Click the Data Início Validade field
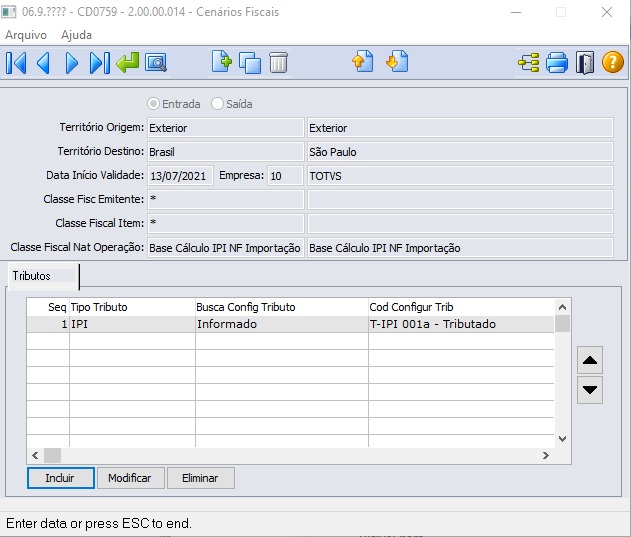This screenshot has width=631, height=537. pos(180,176)
